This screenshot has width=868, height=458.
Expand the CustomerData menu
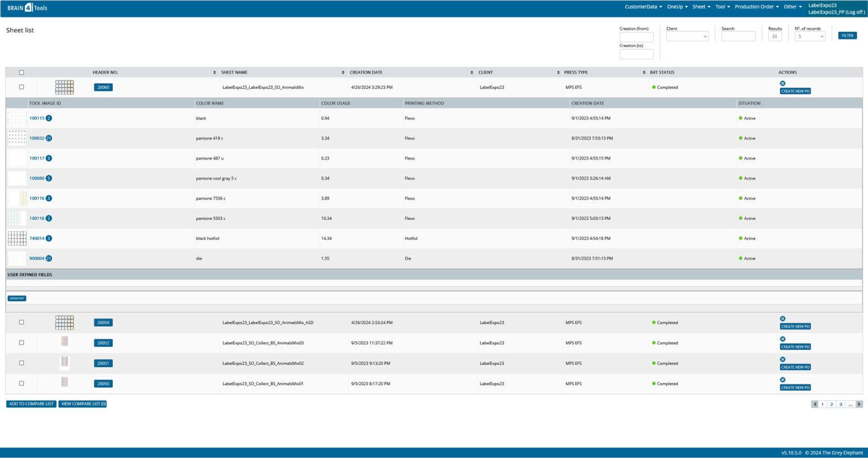coord(643,7)
